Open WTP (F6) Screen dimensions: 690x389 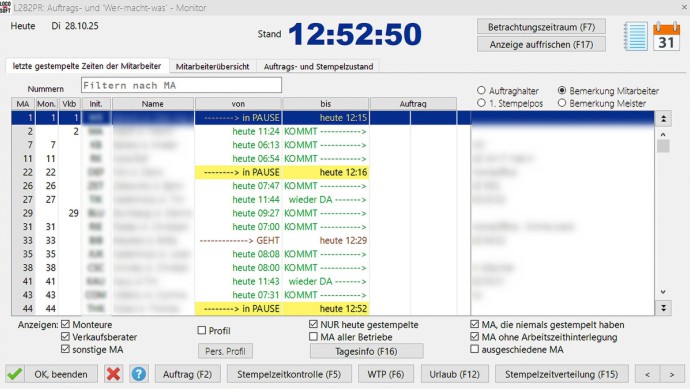click(x=386, y=374)
